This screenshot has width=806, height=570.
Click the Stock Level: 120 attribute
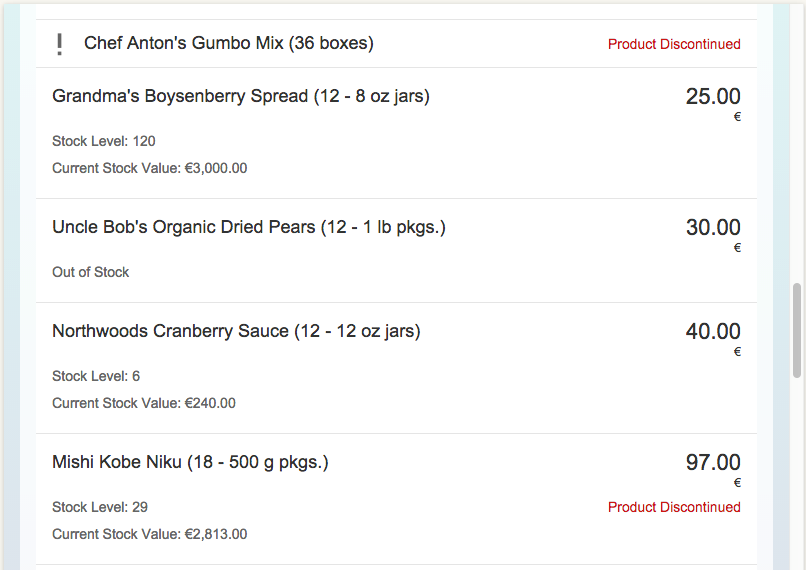104,141
